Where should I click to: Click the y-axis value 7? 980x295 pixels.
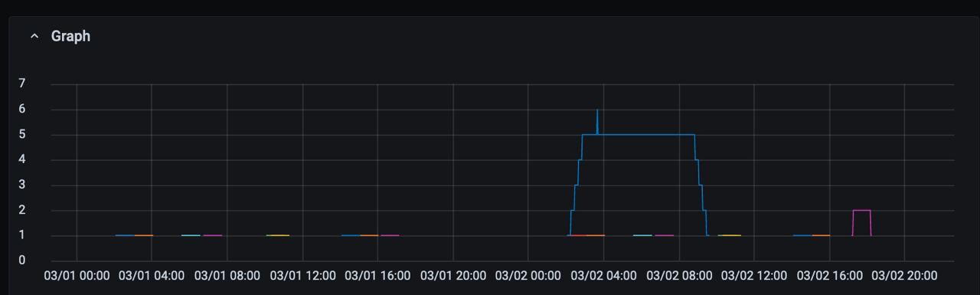point(22,84)
